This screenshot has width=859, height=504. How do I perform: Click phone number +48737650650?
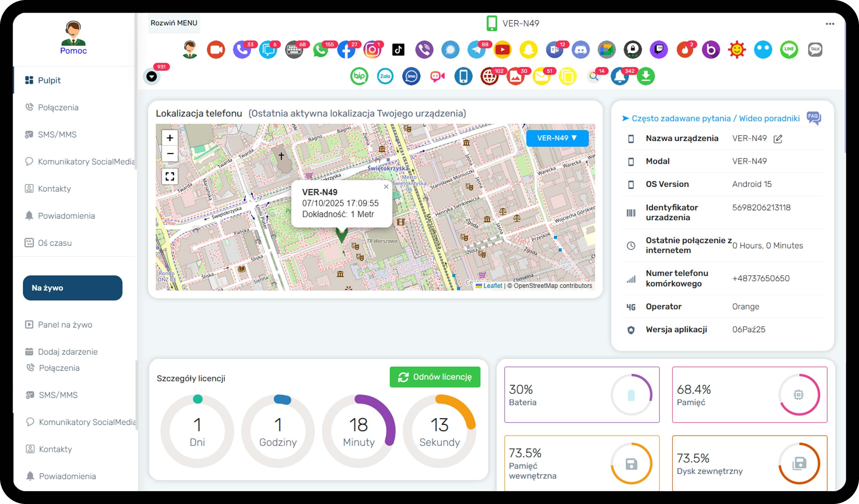pos(761,278)
